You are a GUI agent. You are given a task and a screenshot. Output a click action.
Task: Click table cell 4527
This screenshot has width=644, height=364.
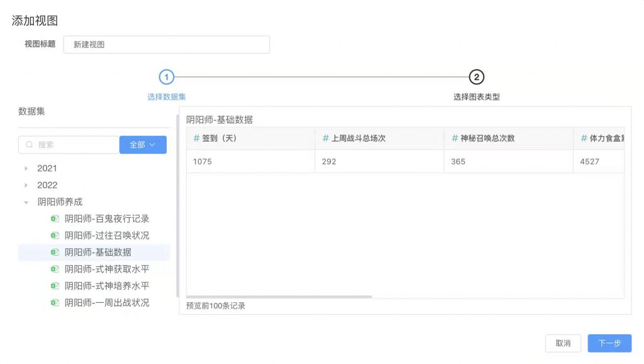[599, 162]
